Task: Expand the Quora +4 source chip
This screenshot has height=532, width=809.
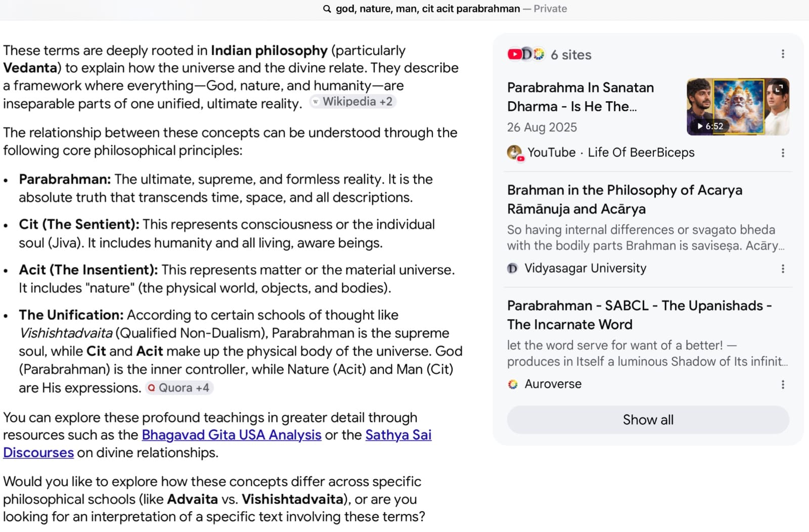Action: [179, 388]
